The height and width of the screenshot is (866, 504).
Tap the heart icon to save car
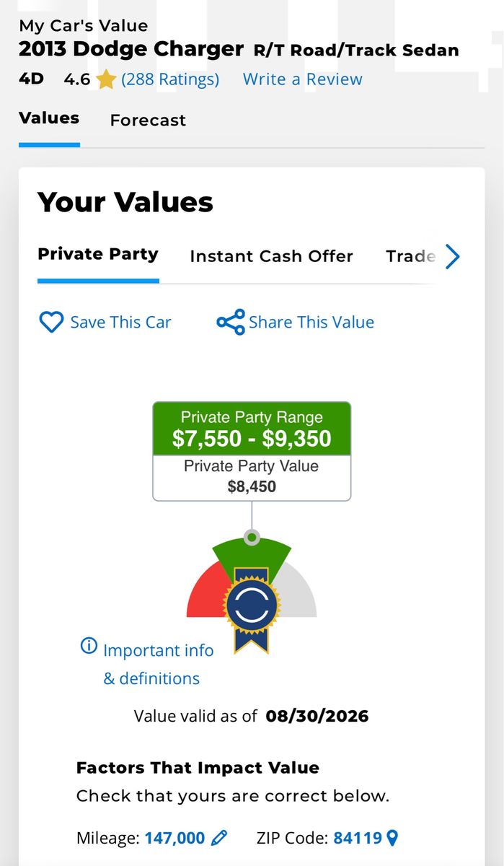point(50,322)
